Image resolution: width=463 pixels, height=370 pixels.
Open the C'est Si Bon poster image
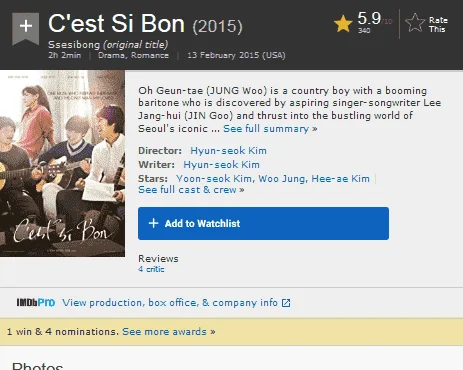62,163
